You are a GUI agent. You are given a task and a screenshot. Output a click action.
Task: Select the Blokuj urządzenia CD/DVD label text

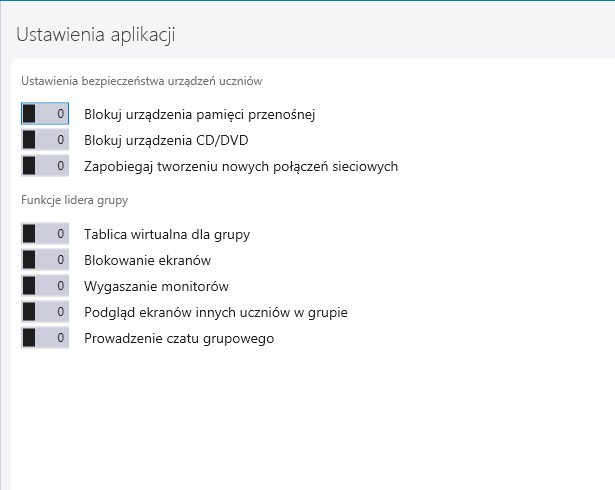pos(166,140)
